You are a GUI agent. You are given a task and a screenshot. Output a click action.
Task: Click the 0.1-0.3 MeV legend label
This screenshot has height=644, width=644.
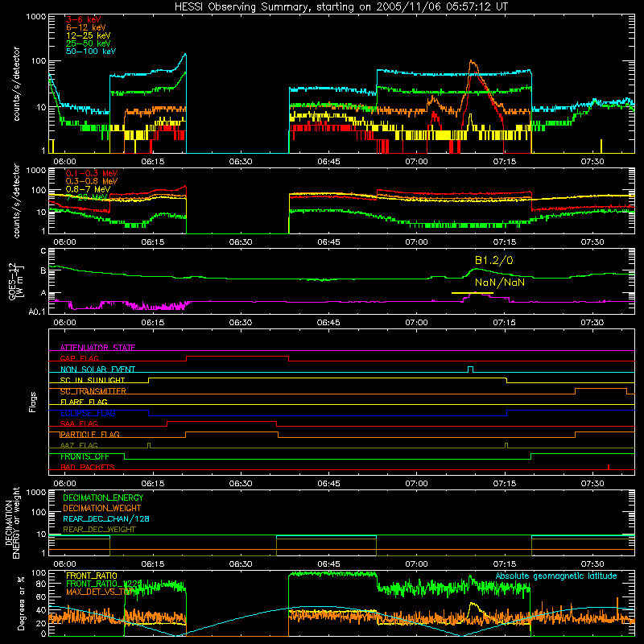point(92,173)
